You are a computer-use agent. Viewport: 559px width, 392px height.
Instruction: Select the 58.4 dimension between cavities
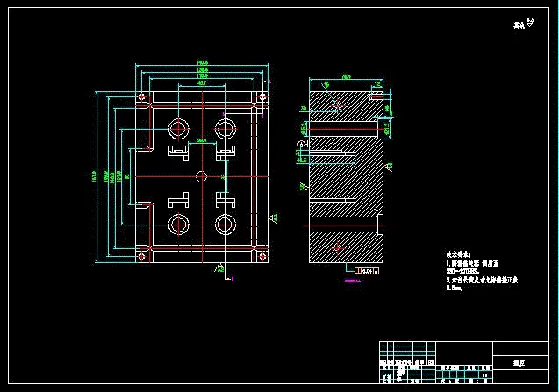[x=202, y=140]
